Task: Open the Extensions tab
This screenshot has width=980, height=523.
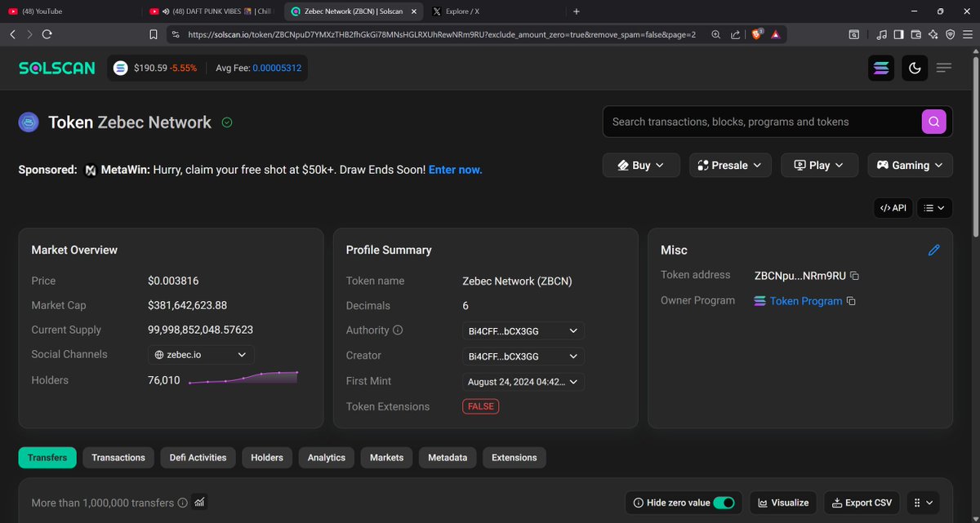Action: (x=514, y=458)
